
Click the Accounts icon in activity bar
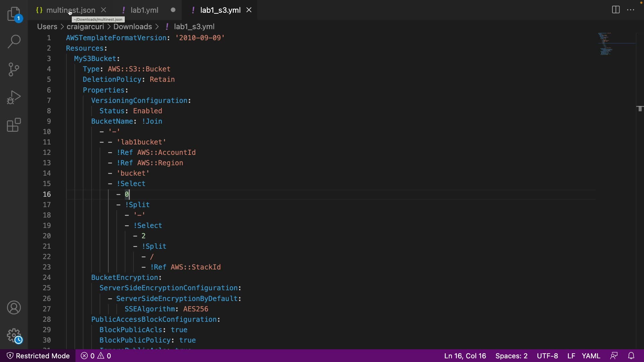[14, 308]
